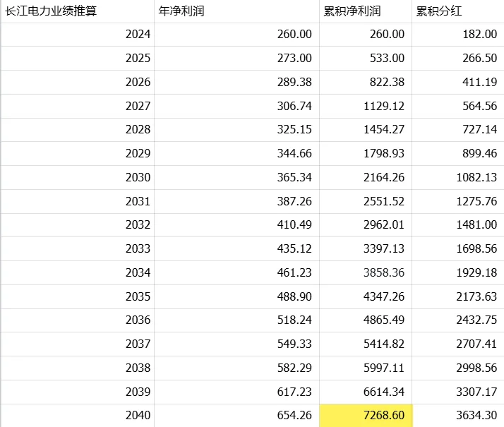Screen dimensions: 504x427
Task: Click the year cell 2031
Action: coord(78,201)
